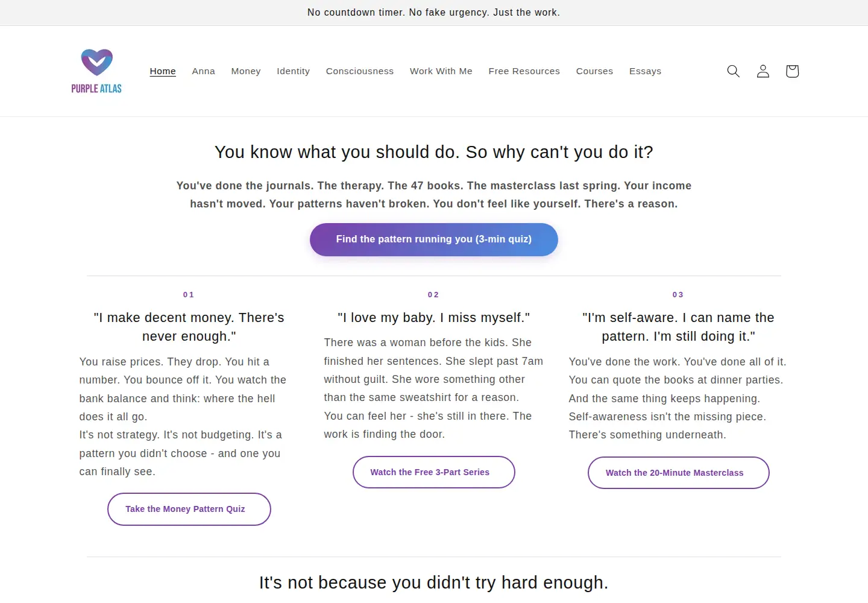
Task: Watch the 20-Minute Masterclass
Action: tap(679, 473)
